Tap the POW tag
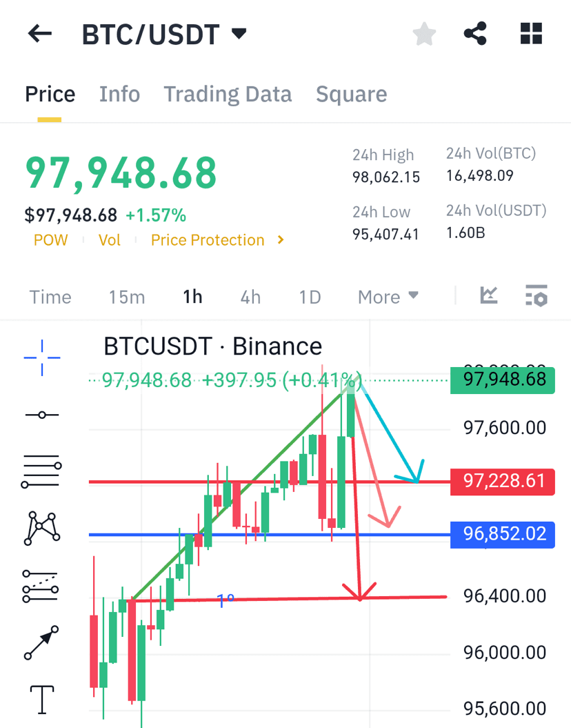The width and height of the screenshot is (571, 728). (x=50, y=240)
